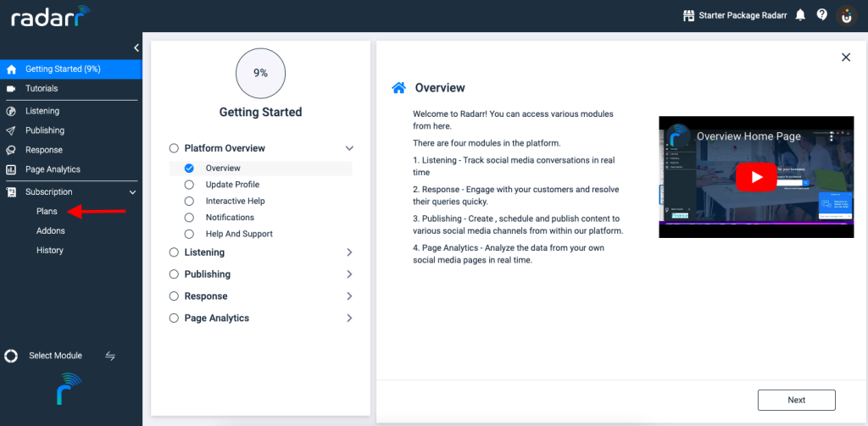Click the video camera icon beside Tutorials
This screenshot has width=868, height=426.
click(11, 89)
